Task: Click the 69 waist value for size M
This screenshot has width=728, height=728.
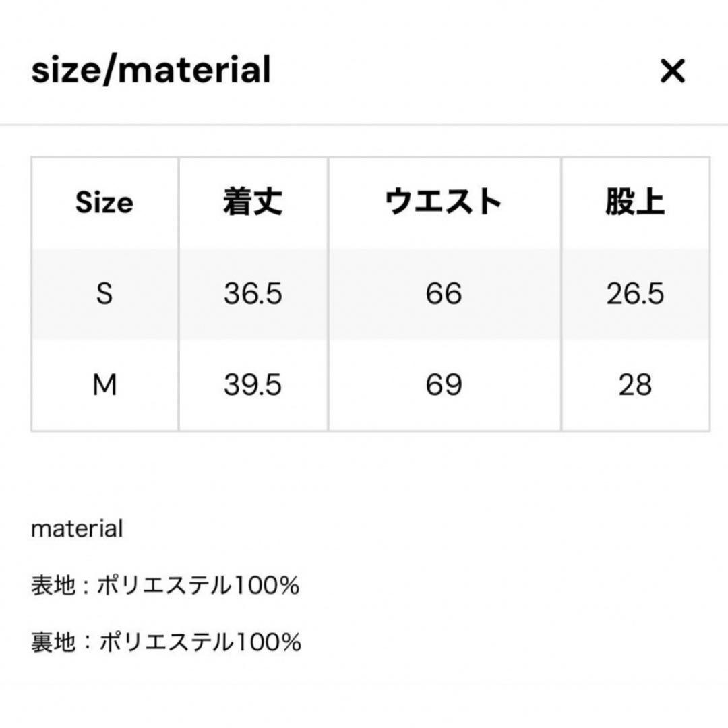Action: pyautogui.click(x=443, y=384)
